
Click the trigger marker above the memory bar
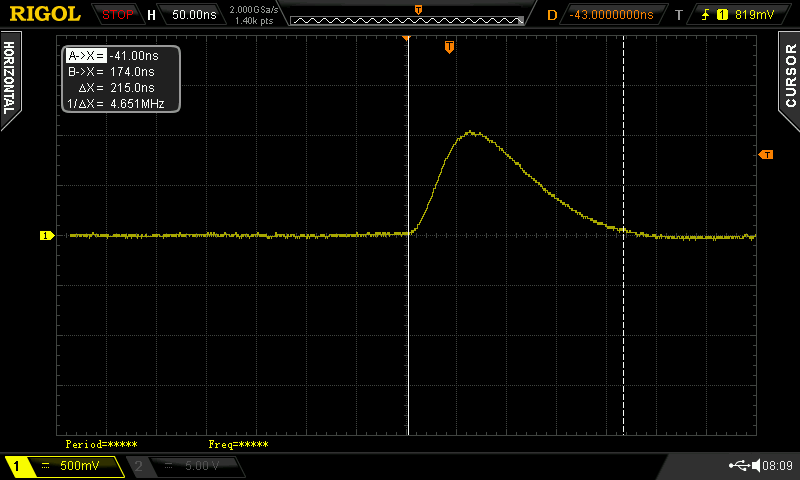[418, 10]
